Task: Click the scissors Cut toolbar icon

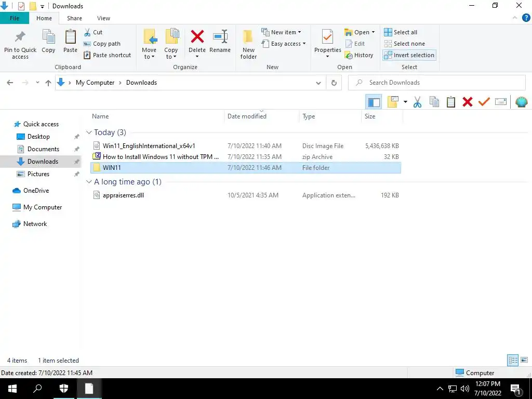Action: pos(417,102)
